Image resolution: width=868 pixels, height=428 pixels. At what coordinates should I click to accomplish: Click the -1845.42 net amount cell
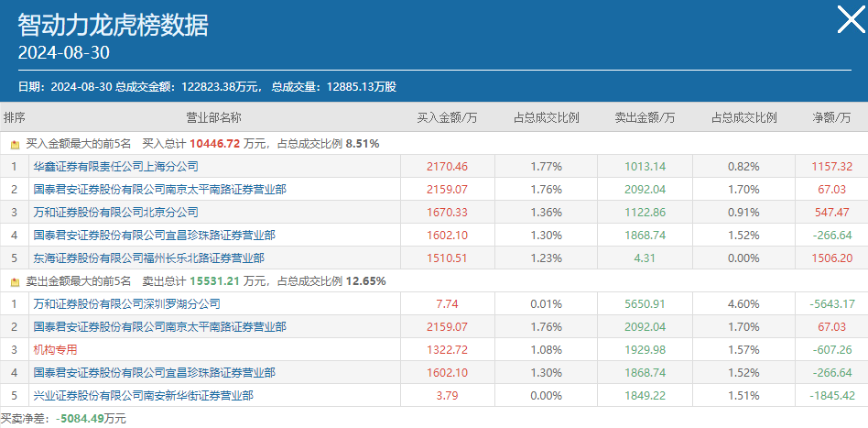(831, 396)
